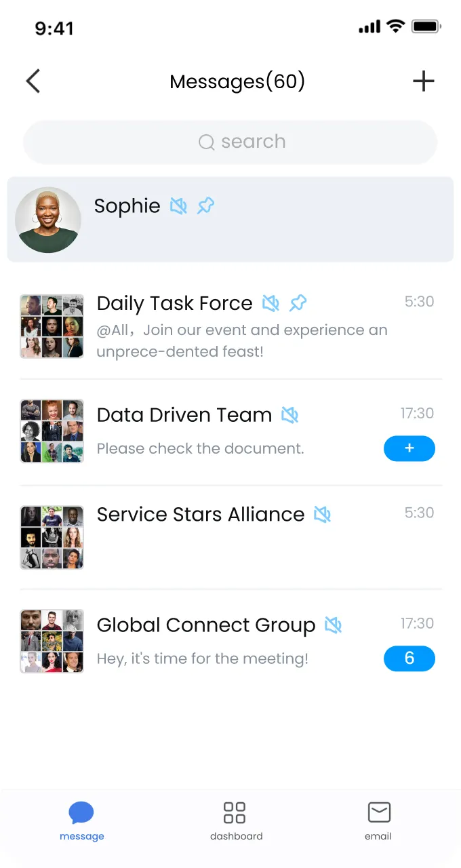Tap the plus icon to add new

[424, 81]
